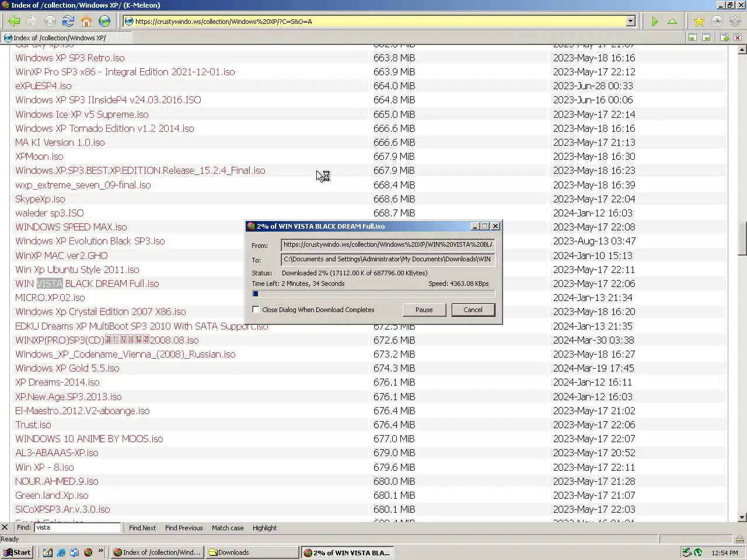The image size is (747, 560).
Task: Switch to the Index of /collection/Windows XP/ tab
Action: pos(66,37)
